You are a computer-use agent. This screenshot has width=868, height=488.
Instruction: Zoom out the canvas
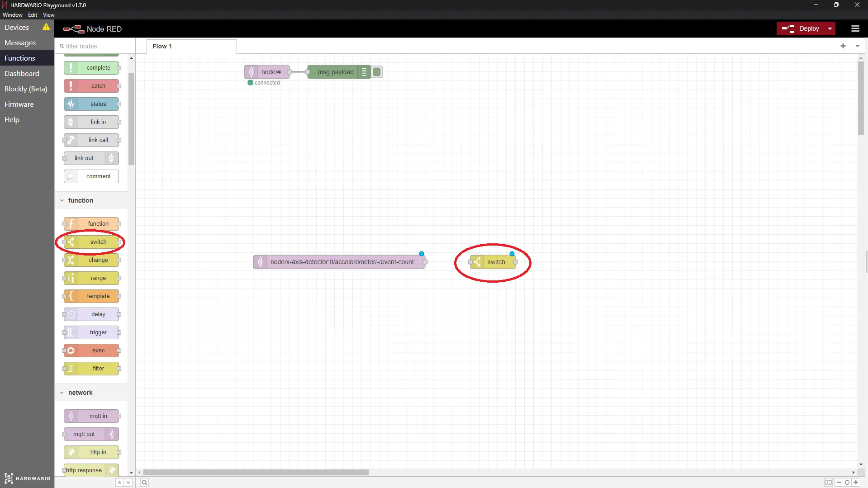click(839, 483)
